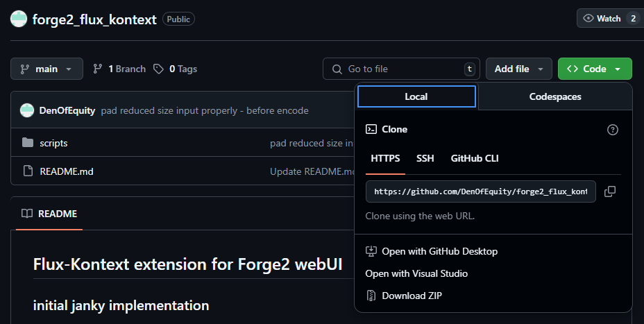The image size is (644, 324).
Task: Click the help icon beside Clone
Action: [x=612, y=130]
